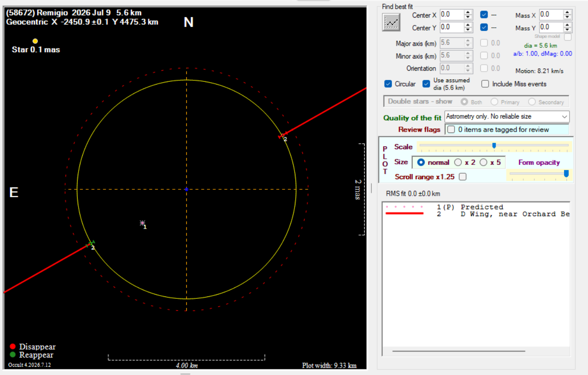Select the x 2 plot size
Image resolution: width=588 pixels, height=375 pixels.
[458, 162]
